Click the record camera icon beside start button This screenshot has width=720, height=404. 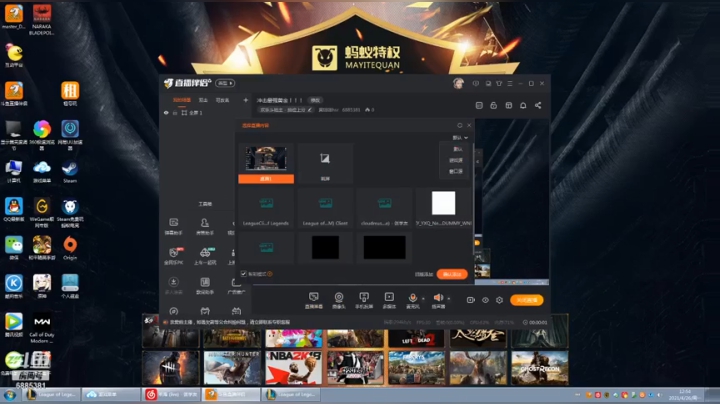click(471, 300)
